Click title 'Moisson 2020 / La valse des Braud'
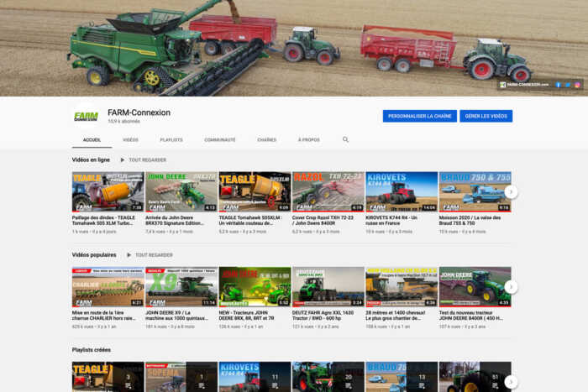The height and width of the screenshot is (392, 588). [x=470, y=221]
